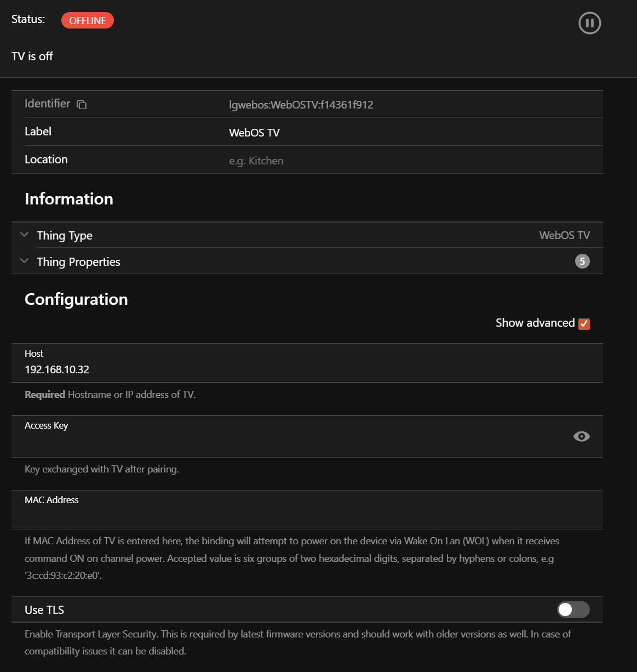Click the lgwebos identifier text
Image resolution: width=637 pixels, height=672 pixels.
coord(301,105)
